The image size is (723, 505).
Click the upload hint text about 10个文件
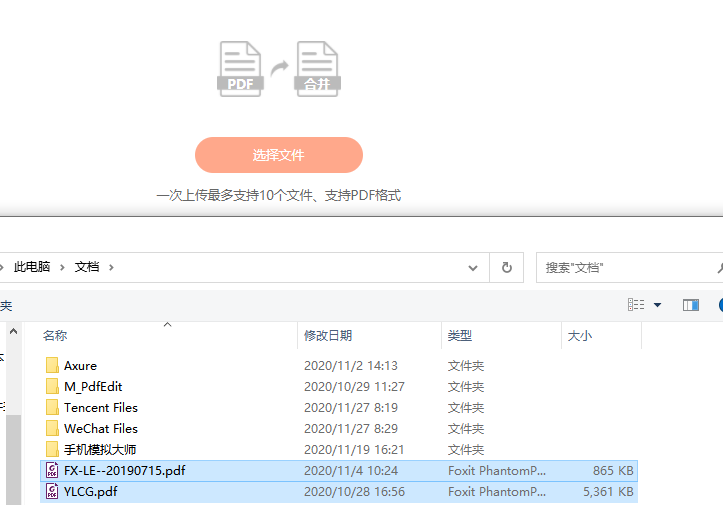tap(279, 196)
